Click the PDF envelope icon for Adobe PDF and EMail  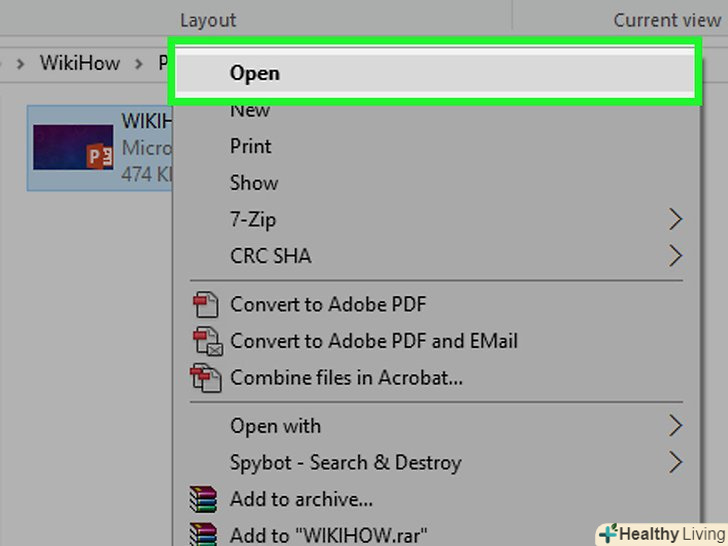207,341
